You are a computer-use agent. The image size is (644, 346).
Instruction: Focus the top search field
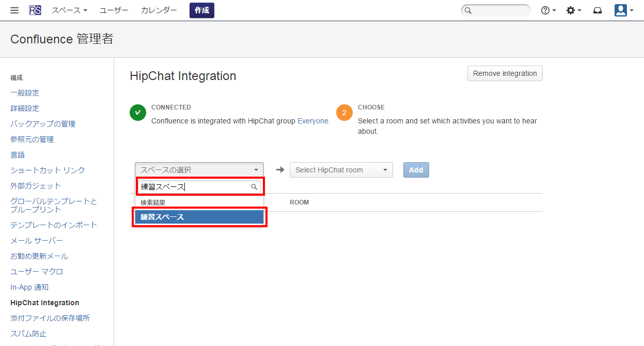[496, 10]
